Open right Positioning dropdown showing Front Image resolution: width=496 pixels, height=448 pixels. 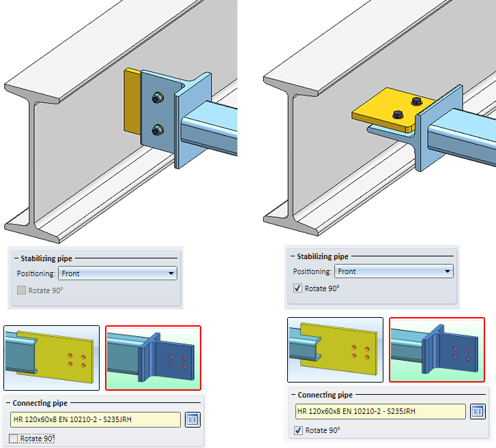394,271
